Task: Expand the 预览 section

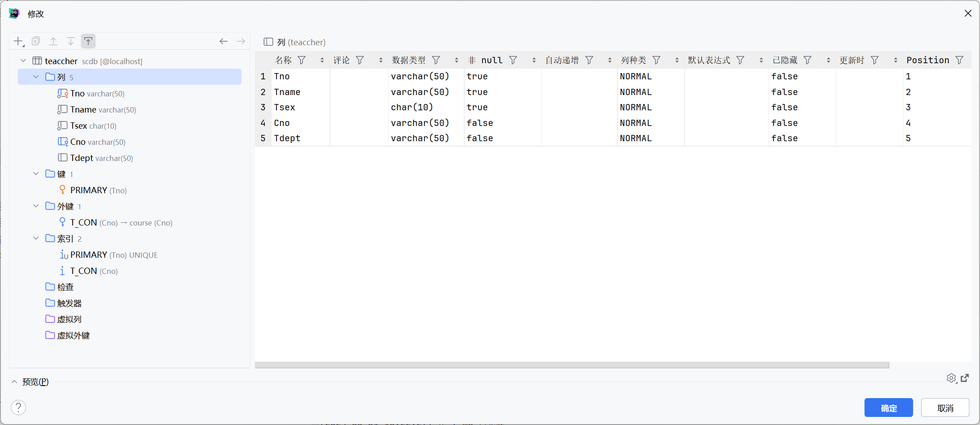Action: tap(14, 382)
